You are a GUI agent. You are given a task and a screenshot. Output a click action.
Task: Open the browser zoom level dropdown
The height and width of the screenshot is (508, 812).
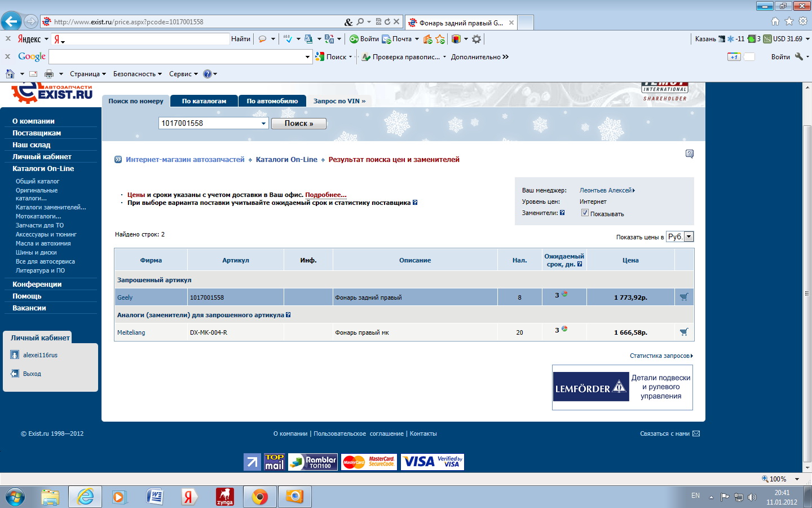pyautogui.click(x=797, y=479)
